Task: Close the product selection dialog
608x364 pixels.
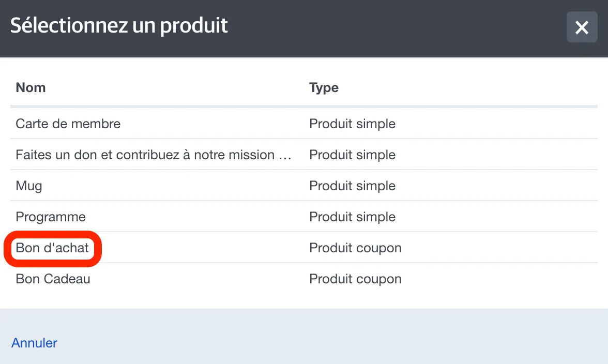Action: [582, 27]
